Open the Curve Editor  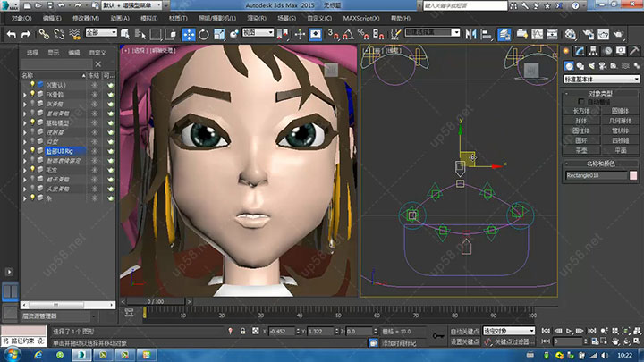[x=538, y=35]
